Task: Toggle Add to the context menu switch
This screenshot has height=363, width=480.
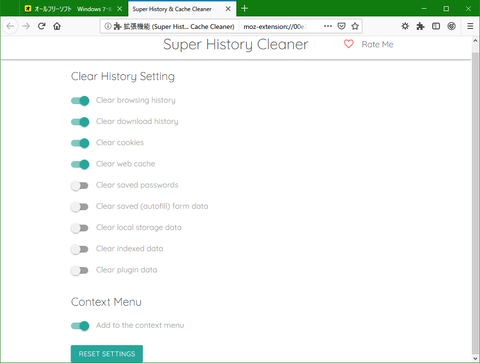Action: (x=80, y=326)
